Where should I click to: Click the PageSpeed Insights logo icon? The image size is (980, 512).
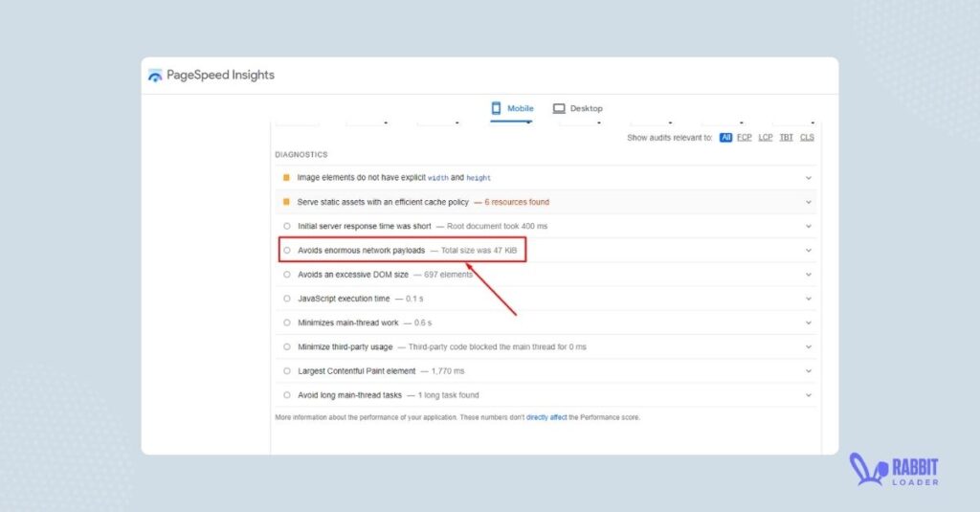coord(154,76)
